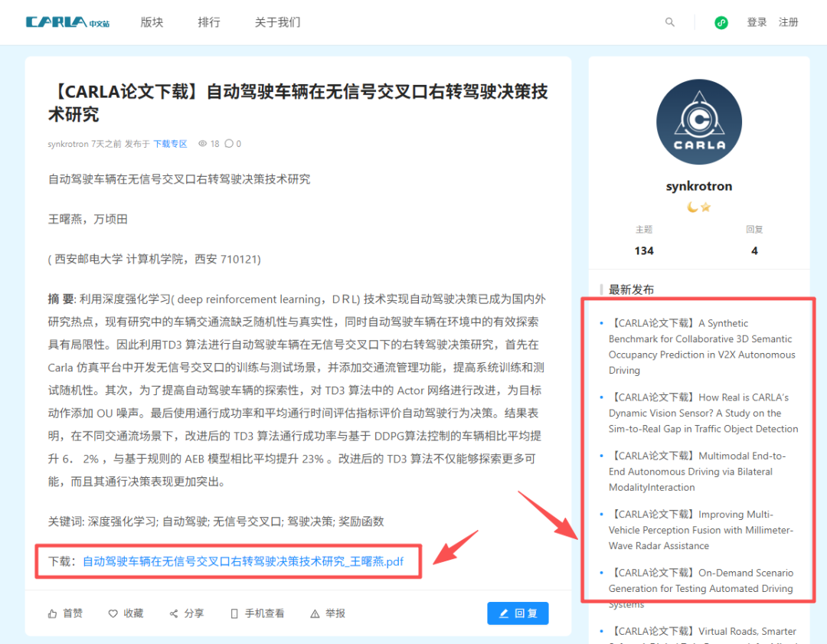
Task: Click the views eye icon
Action: click(202, 143)
